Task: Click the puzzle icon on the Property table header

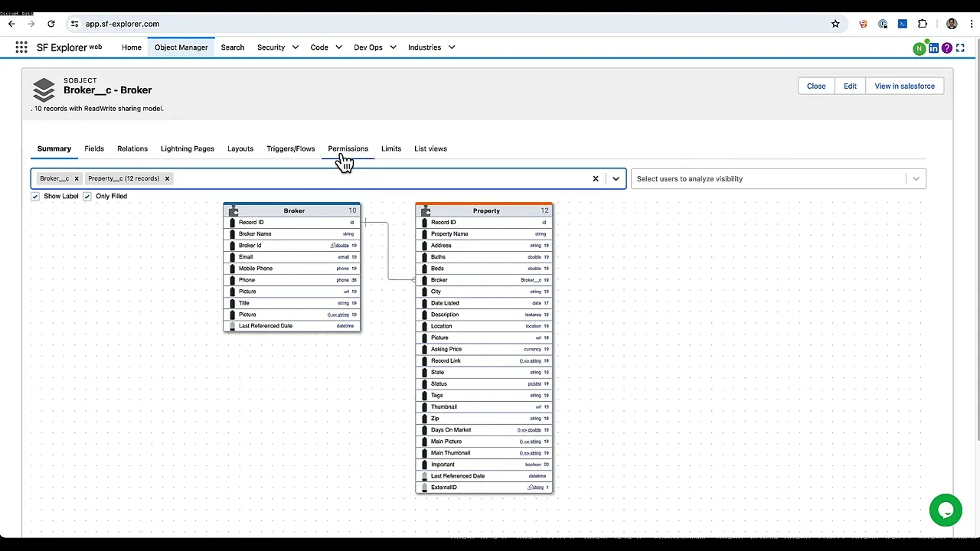Action: click(426, 210)
